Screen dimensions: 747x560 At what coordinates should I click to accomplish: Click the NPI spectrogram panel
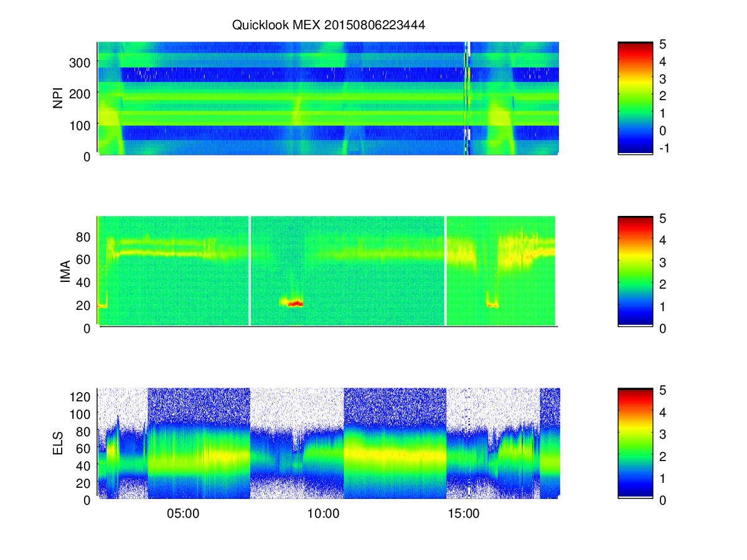click(x=328, y=98)
